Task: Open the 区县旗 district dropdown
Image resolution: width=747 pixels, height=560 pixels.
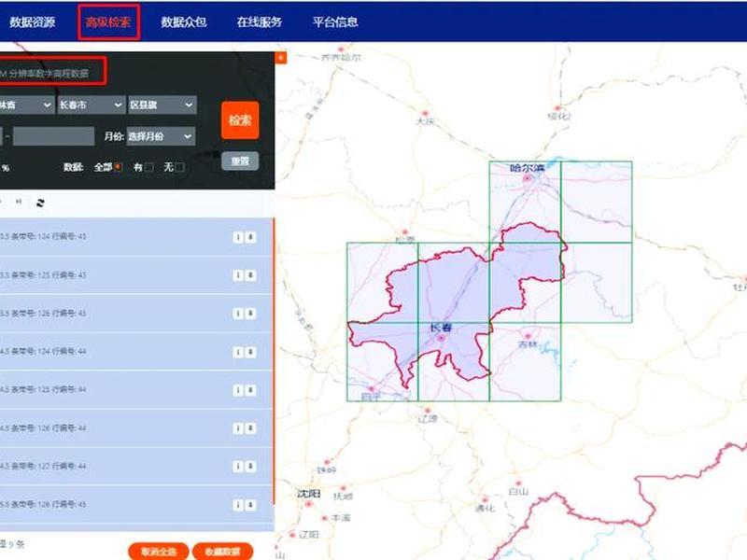Action: click(x=162, y=105)
